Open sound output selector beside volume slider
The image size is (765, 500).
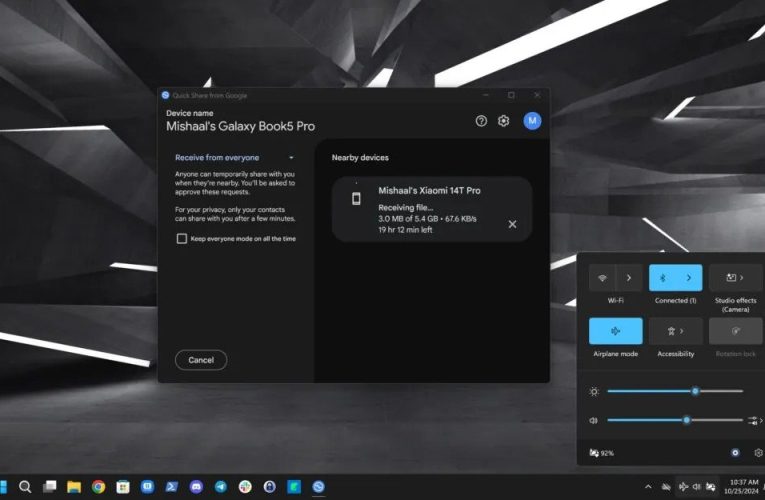(755, 420)
